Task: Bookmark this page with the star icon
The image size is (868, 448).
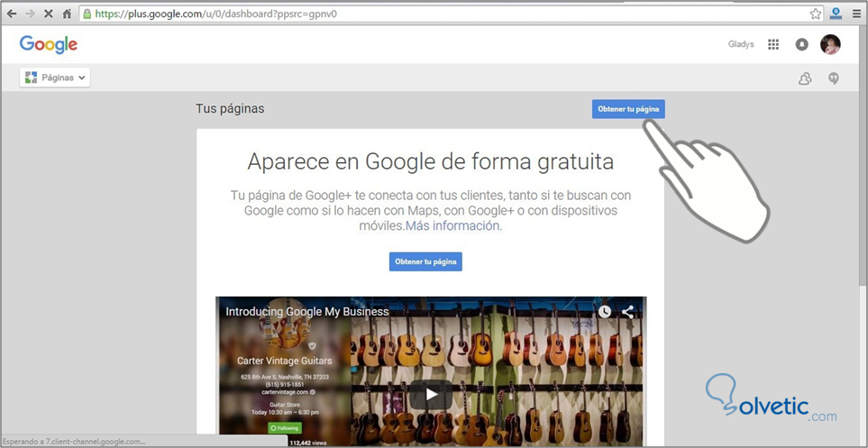Action: [x=816, y=14]
